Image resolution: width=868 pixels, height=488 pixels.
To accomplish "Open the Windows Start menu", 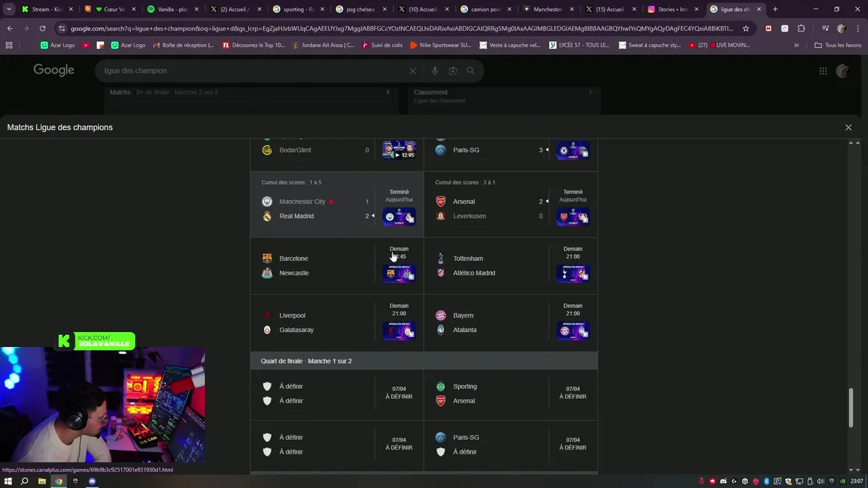I will click(8, 481).
